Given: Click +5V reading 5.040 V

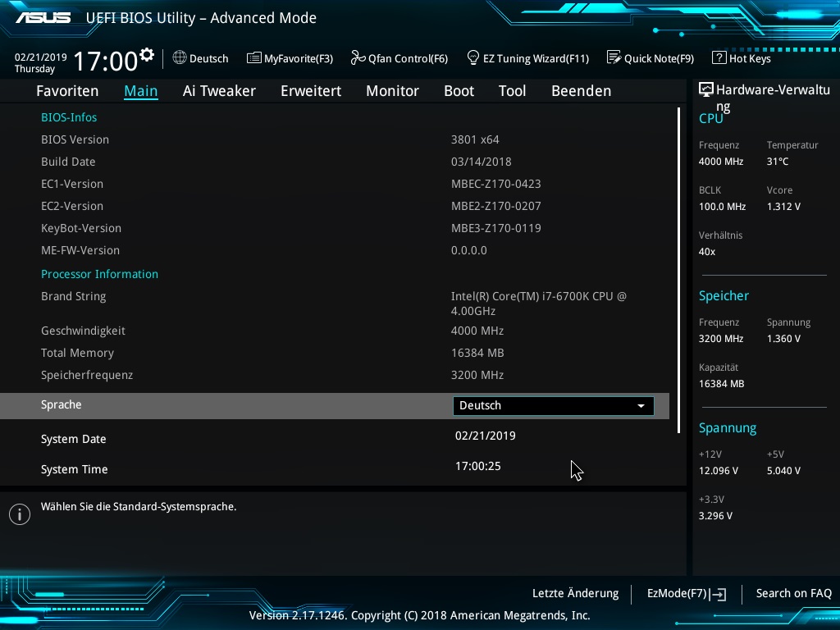Looking at the screenshot, I should tap(783, 470).
